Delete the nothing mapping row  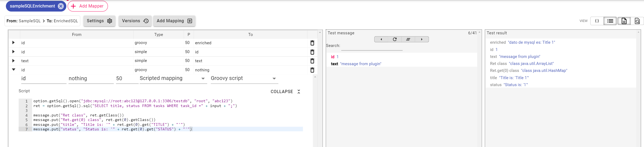coord(312,70)
